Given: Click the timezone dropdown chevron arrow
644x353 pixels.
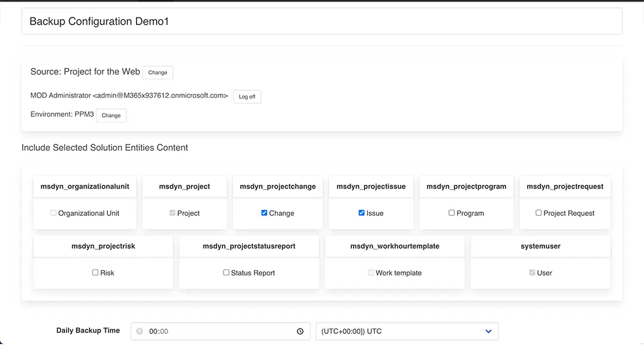Looking at the screenshot, I should pyautogui.click(x=488, y=332).
